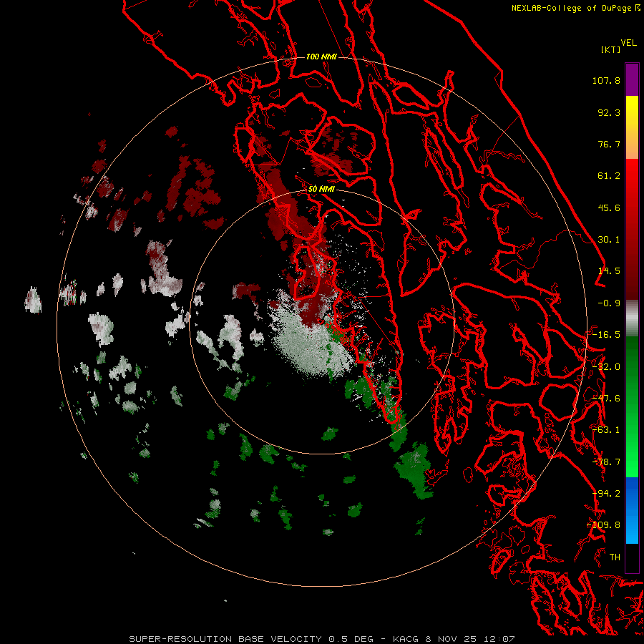This screenshot has height=644, width=644.
Task: Click the 45.6 velocity scale value
Action: coord(609,208)
